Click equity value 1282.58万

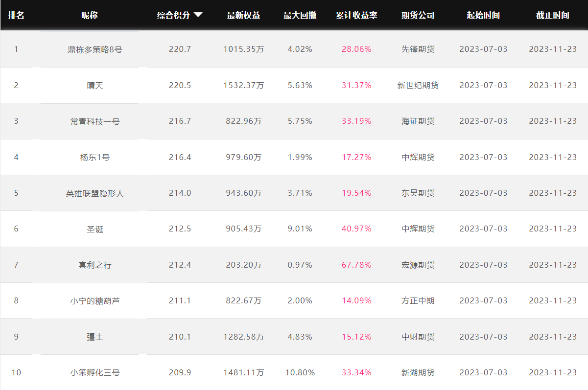tap(244, 337)
